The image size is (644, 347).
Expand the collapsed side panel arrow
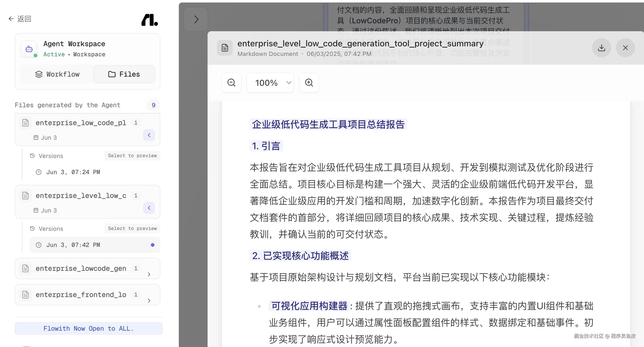[196, 19]
